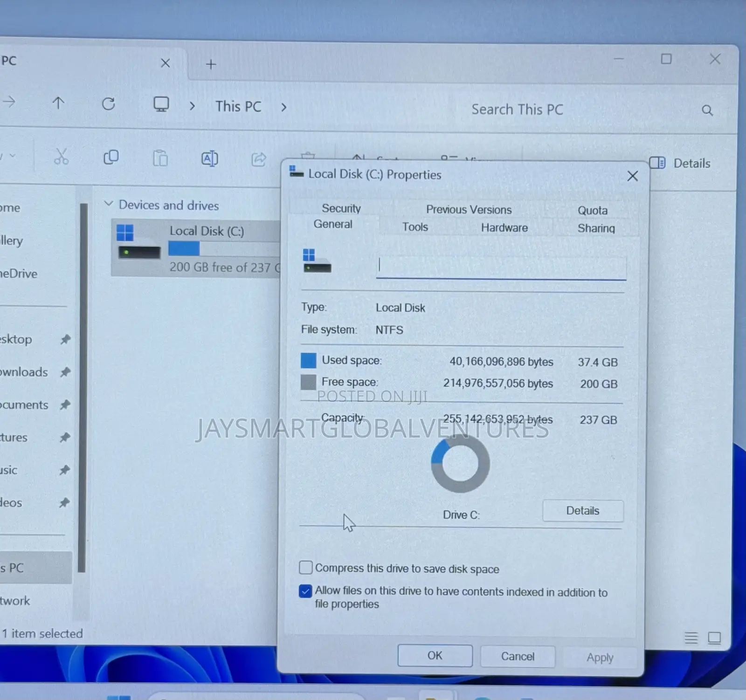
Task: Uncheck the allow files indexed checkbox
Action: coord(305,591)
